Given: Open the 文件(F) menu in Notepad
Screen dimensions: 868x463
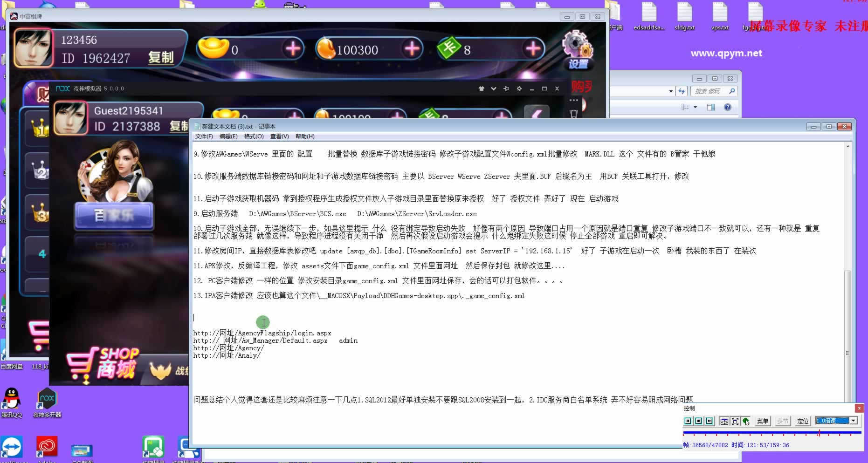Looking at the screenshot, I should click(x=204, y=136).
